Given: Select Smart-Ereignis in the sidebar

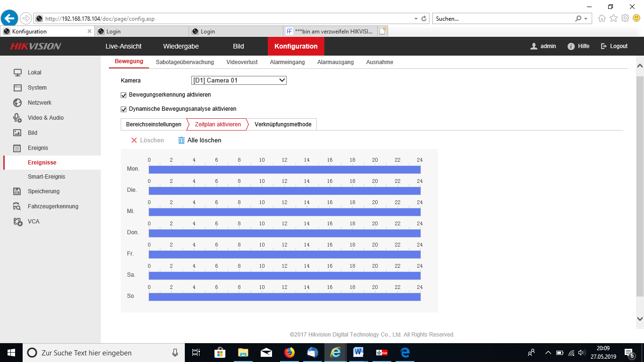Looking at the screenshot, I should [x=46, y=177].
